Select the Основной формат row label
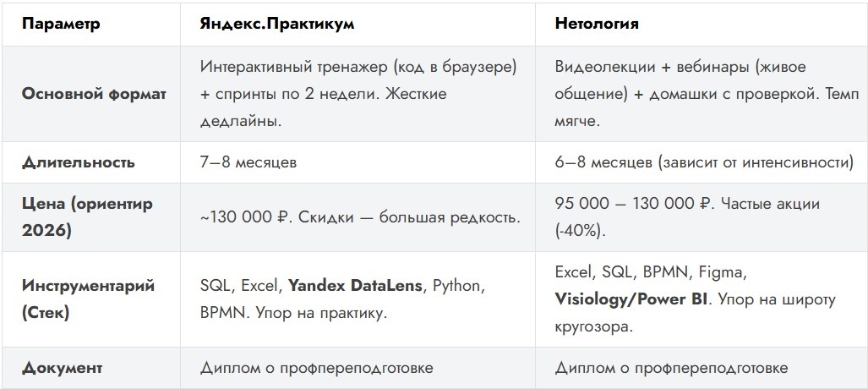Screen dimensions: 868x389 coord(94,94)
